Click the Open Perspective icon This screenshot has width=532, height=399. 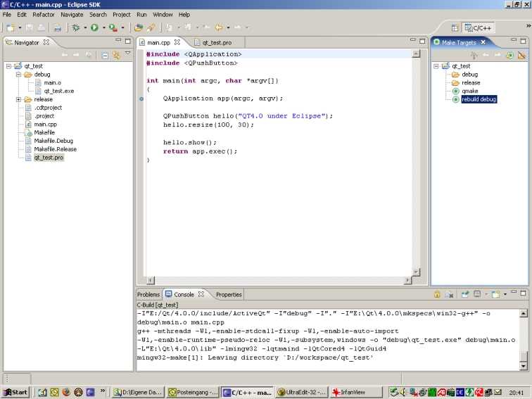(x=455, y=28)
